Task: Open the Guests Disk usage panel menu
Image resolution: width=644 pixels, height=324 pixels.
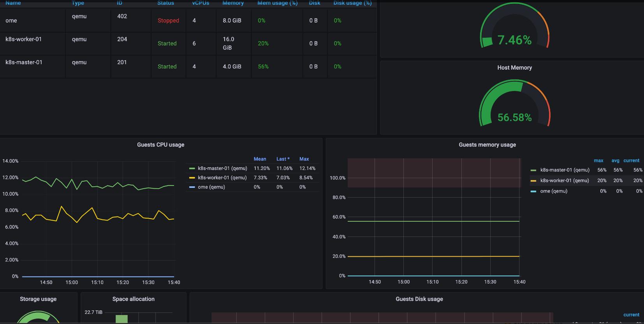Action: coord(419,299)
